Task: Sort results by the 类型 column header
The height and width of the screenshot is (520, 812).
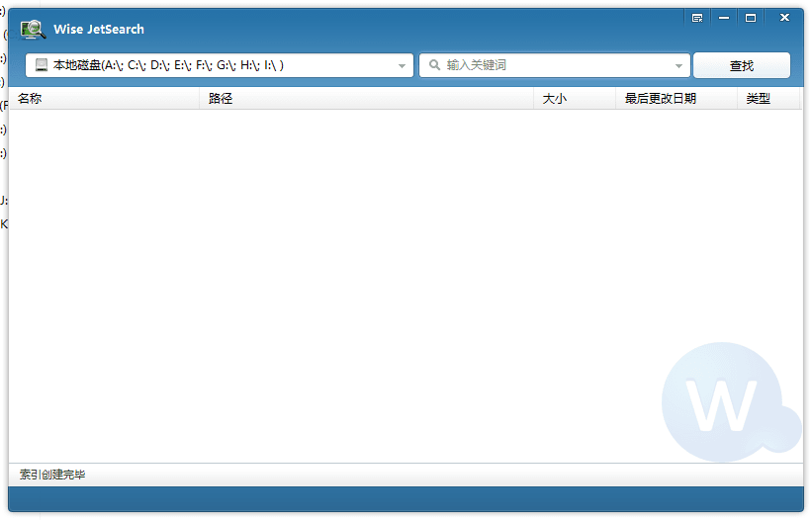Action: 768,98
